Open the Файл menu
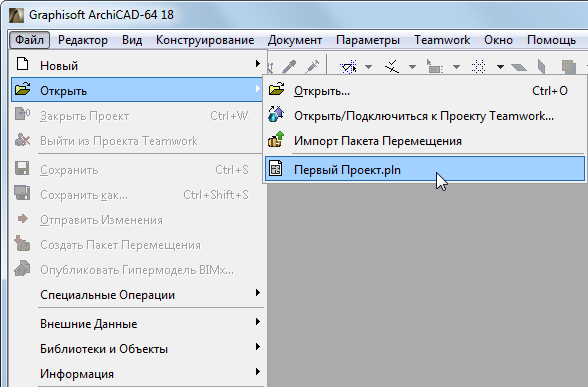This screenshot has height=387, width=588. point(29,40)
